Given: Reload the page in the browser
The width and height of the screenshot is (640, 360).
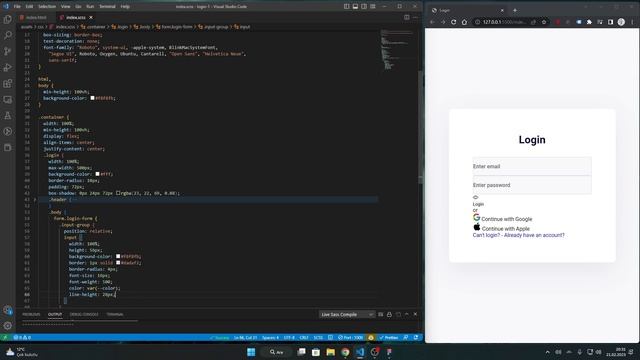Looking at the screenshot, I should [x=453, y=22].
